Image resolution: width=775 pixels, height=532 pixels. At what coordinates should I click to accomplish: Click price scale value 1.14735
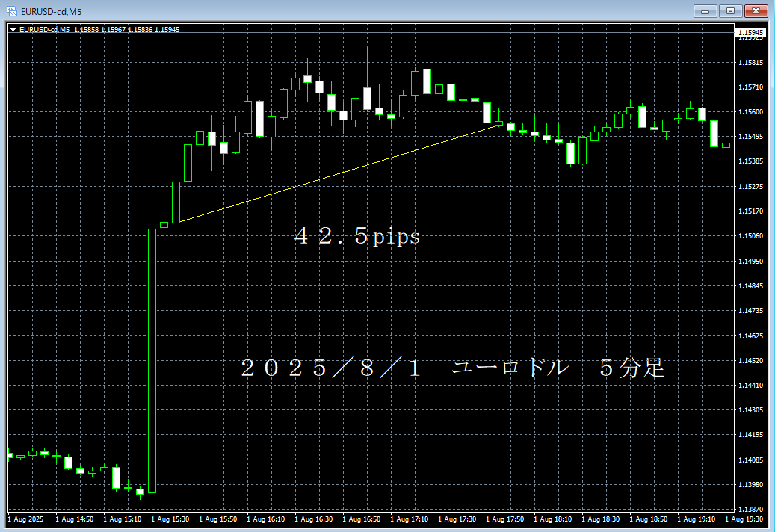tap(750, 311)
